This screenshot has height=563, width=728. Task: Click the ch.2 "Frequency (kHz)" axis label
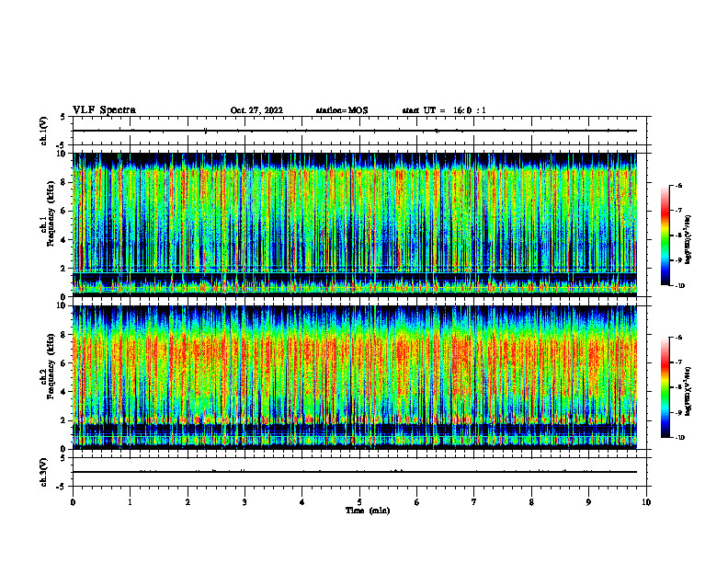(51, 366)
